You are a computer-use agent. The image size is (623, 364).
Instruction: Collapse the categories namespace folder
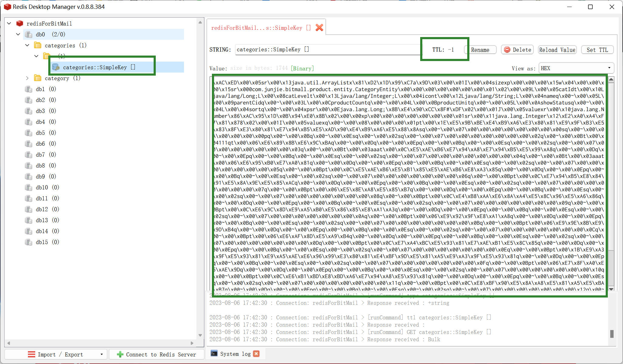pos(27,45)
